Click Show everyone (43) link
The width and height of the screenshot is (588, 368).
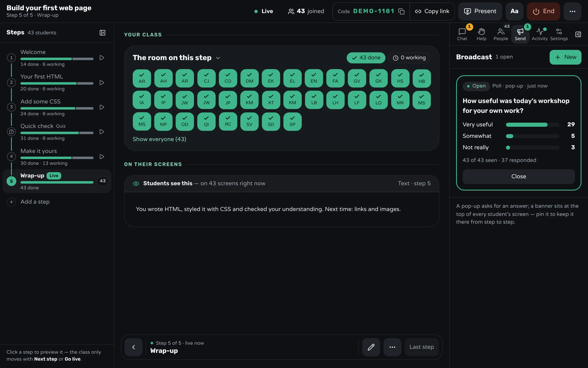tap(159, 139)
